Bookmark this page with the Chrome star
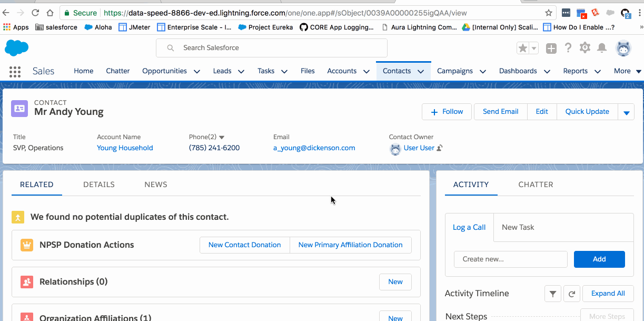Viewport: 644px width, 321px height. (549, 13)
